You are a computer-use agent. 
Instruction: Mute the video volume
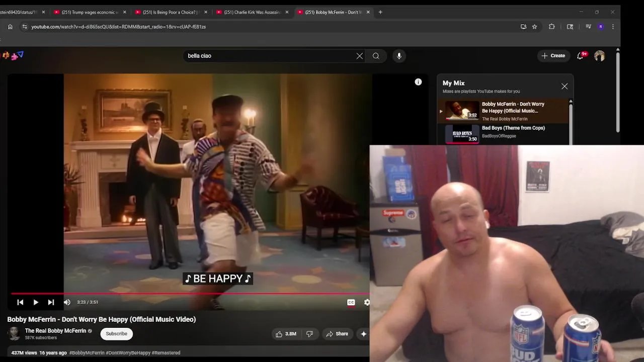click(67, 302)
